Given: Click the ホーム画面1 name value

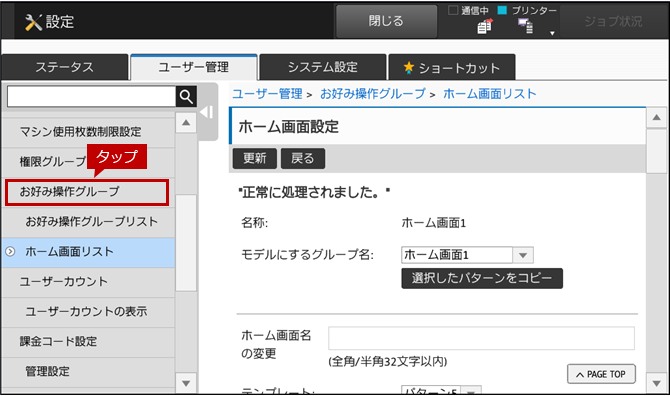Looking at the screenshot, I should [433, 223].
